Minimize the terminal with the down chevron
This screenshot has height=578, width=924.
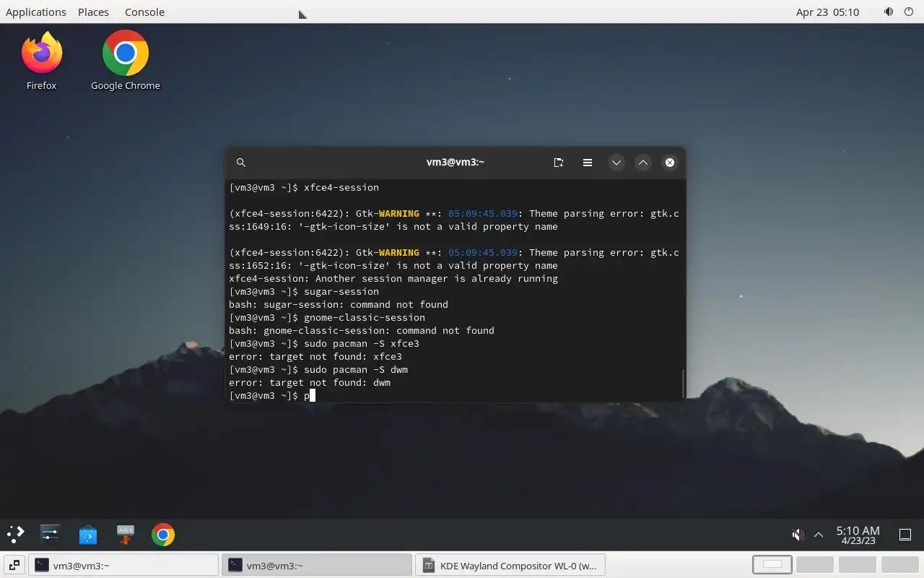(616, 163)
